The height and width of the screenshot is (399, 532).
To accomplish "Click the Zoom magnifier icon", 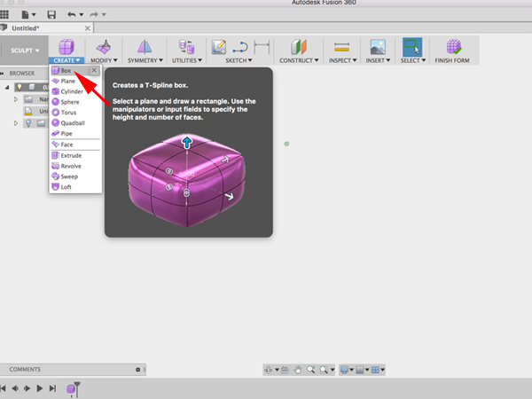I will [x=310, y=370].
